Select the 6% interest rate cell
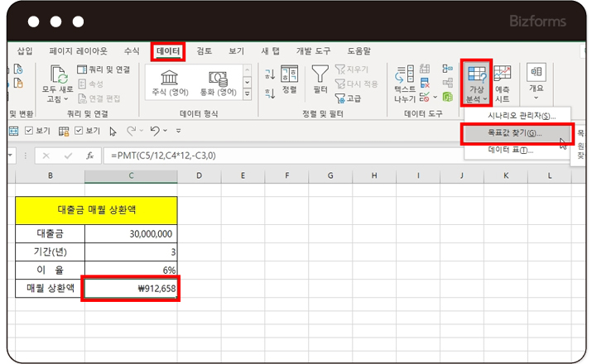This screenshot has width=592, height=364. [131, 270]
